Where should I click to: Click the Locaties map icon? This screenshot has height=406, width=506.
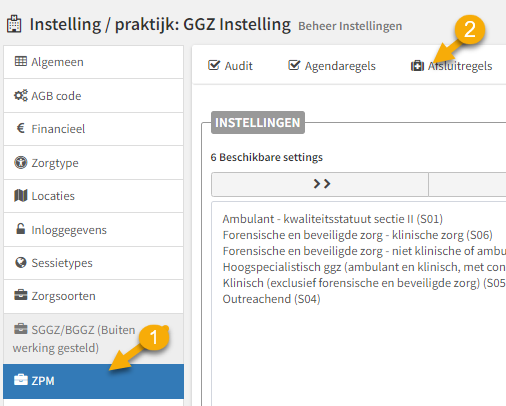(21, 196)
